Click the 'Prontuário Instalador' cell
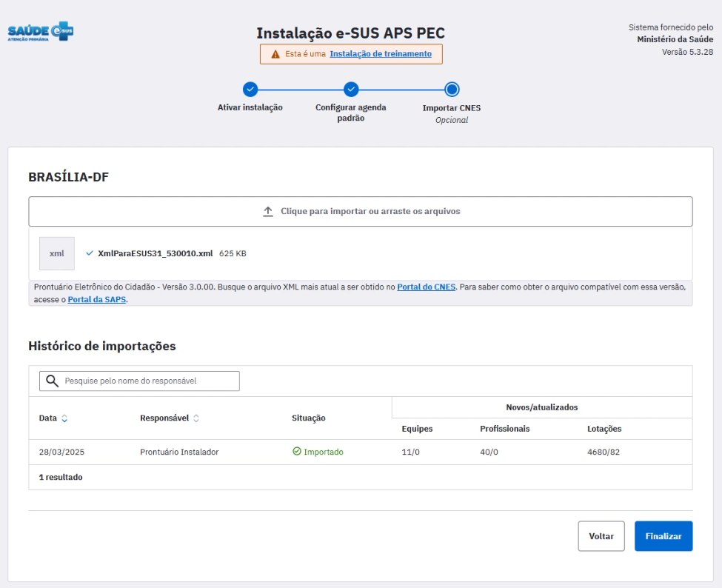This screenshot has height=588, width=722. 179,452
